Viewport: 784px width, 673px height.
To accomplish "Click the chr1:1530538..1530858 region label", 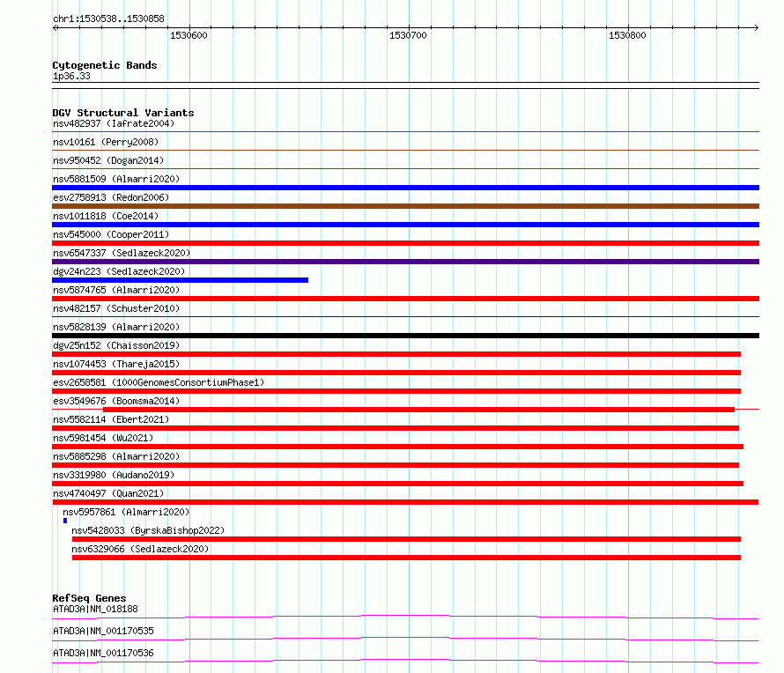I will pyautogui.click(x=108, y=18).
